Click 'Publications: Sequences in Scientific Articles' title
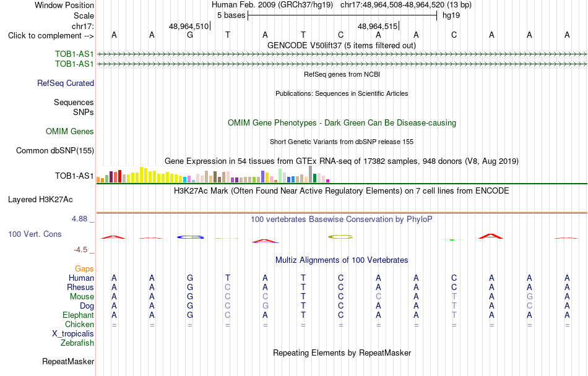Screen dimensions: 588x376 pos(342,93)
